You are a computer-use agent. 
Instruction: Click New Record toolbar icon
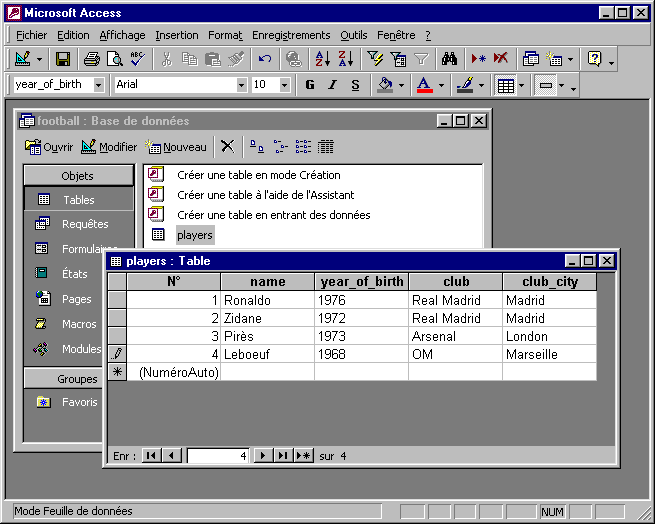click(x=478, y=59)
